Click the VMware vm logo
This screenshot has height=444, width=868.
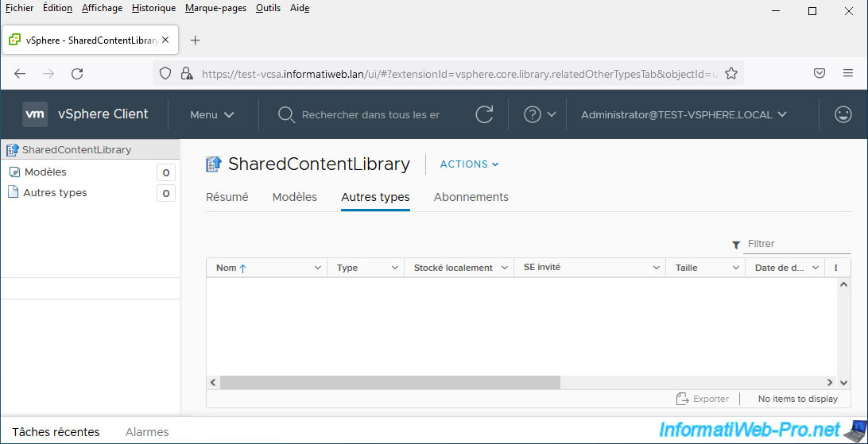(35, 114)
